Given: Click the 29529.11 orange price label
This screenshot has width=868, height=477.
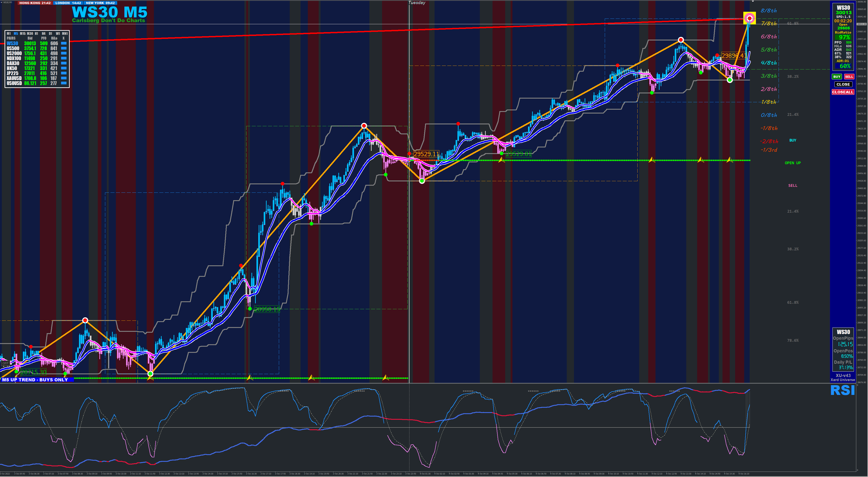Looking at the screenshot, I should point(426,154).
